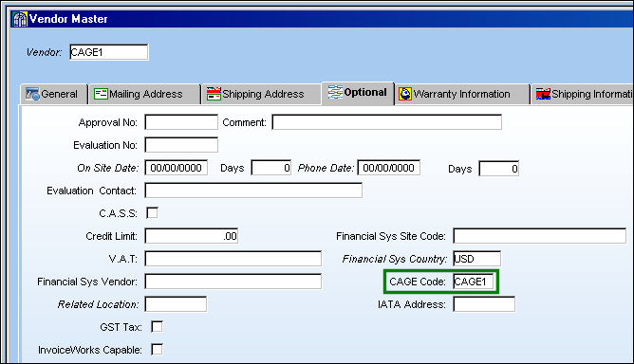Click the Warranty Information tab icon
634x364 pixels.
405,94
